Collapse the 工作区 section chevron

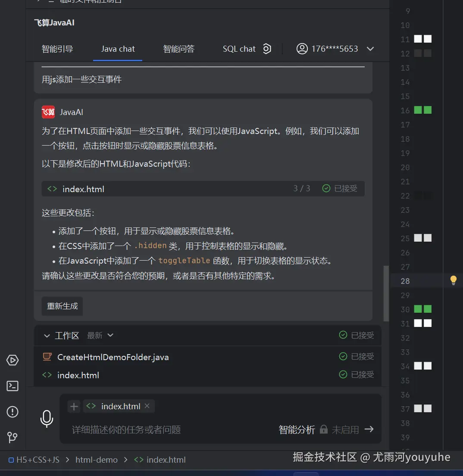(x=47, y=335)
